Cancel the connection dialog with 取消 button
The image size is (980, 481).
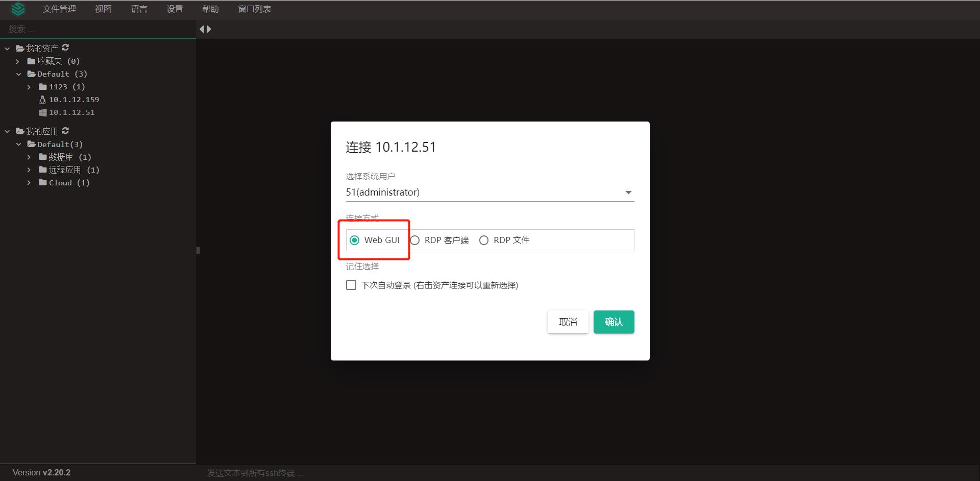[x=568, y=322]
